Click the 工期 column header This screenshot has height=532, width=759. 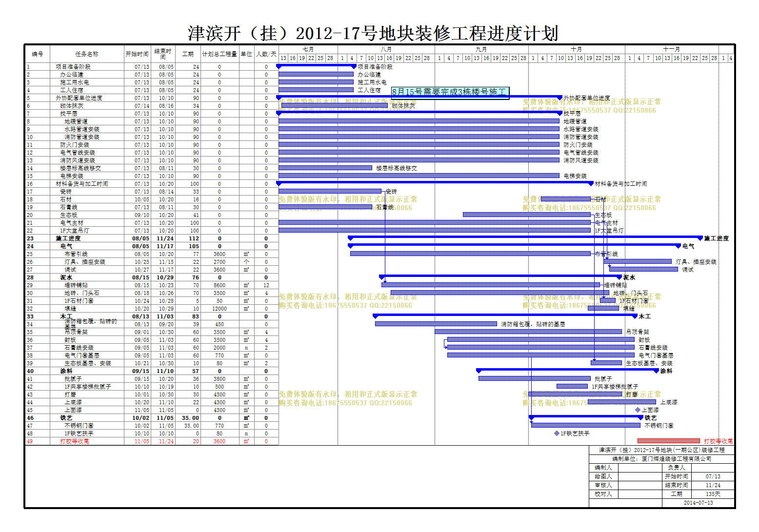pyautogui.click(x=188, y=54)
